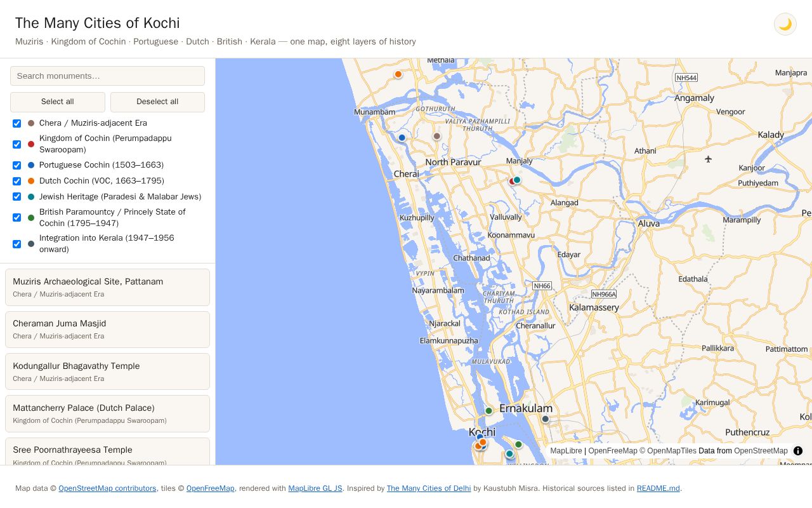Toggle dark mode with the moon icon
The height and width of the screenshot is (508, 812).
(785, 24)
